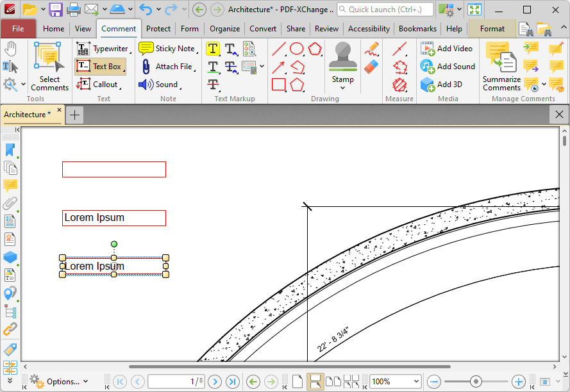The height and width of the screenshot is (392, 570).
Task: Open the 100% zoom level combo box
Action: 396,382
